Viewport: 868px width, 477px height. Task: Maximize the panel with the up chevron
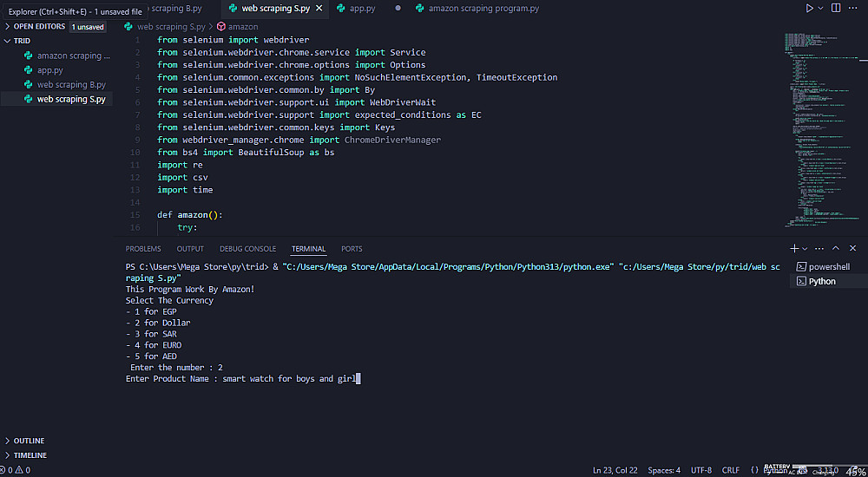pyautogui.click(x=836, y=248)
